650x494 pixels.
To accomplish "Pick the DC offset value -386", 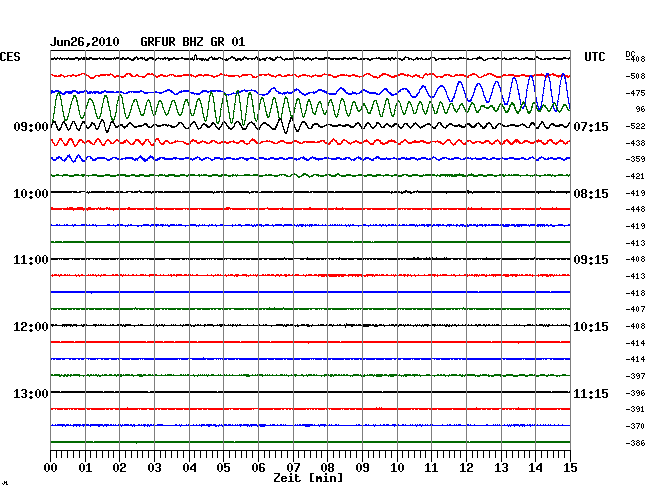I will point(635,443).
